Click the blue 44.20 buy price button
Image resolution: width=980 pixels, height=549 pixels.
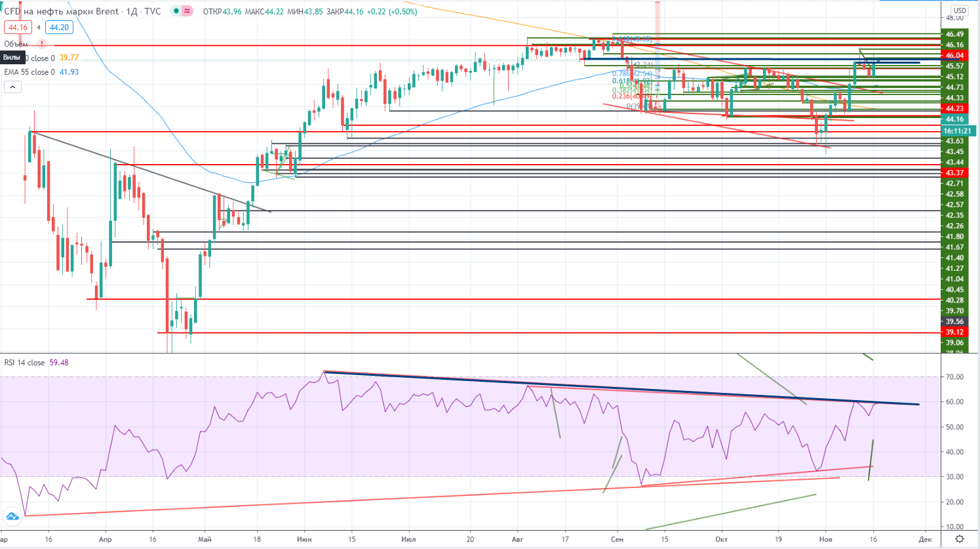pyautogui.click(x=59, y=28)
